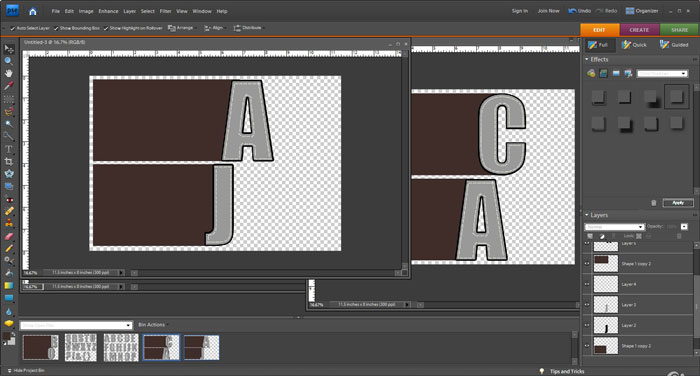Image resolution: width=700 pixels, height=376 pixels.
Task: Select Layer 4 row in Layers panel
Action: 638,284
